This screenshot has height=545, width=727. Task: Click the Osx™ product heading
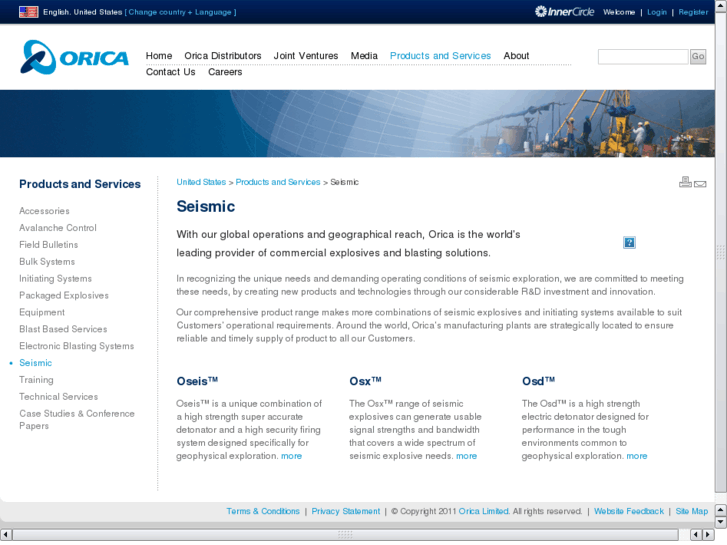coord(365,381)
